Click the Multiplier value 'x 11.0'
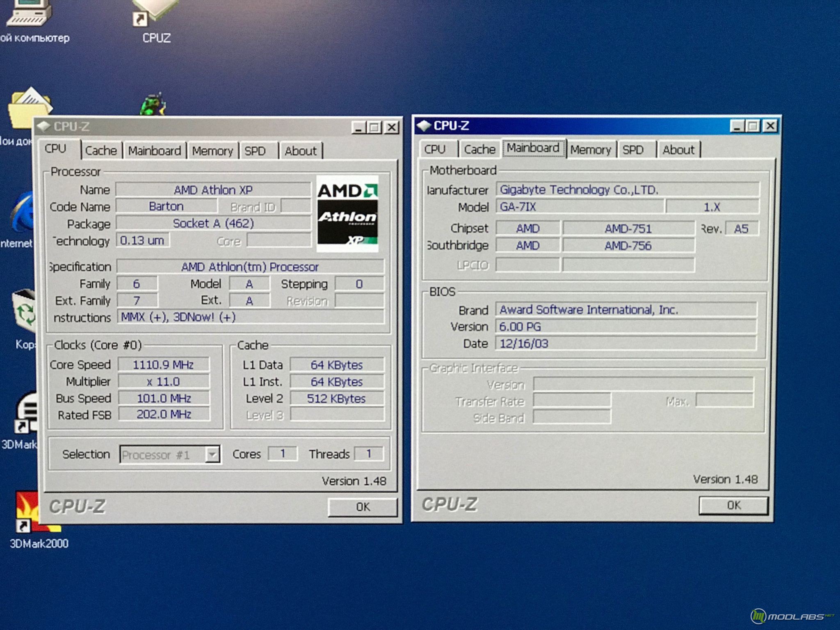The image size is (840, 630). point(164,381)
